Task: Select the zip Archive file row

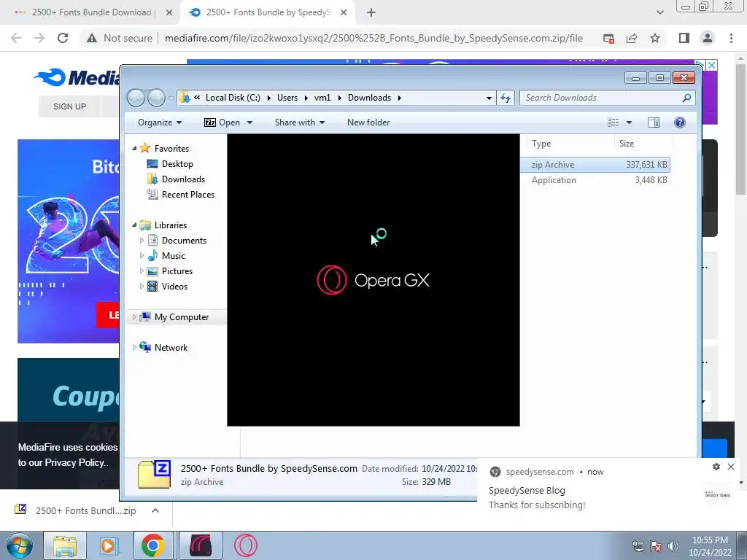Action: (595, 165)
